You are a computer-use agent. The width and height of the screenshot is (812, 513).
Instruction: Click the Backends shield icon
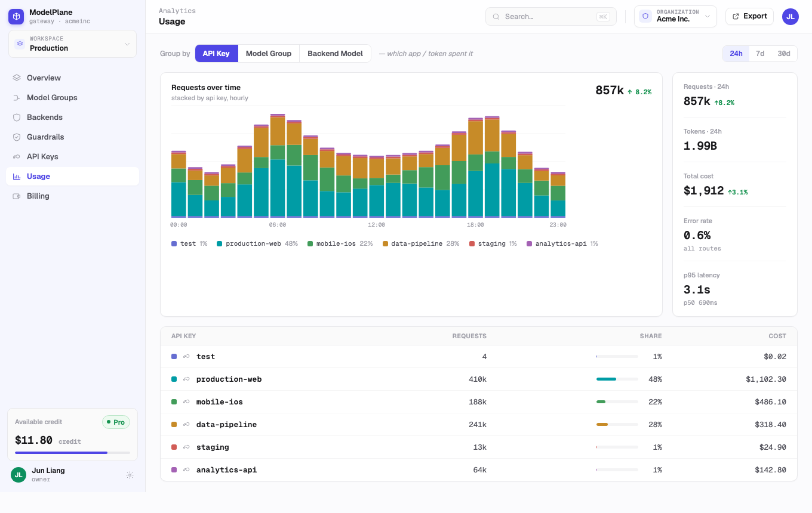coord(17,117)
